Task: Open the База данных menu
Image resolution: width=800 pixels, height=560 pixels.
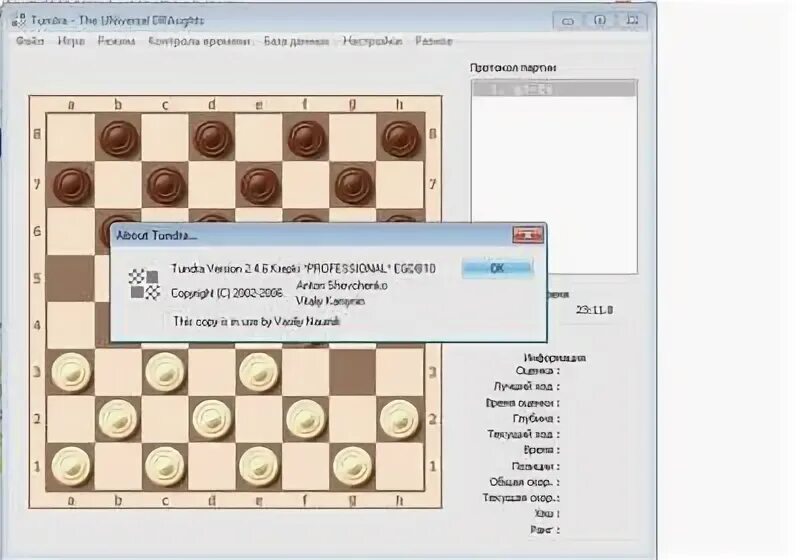Action: (x=296, y=41)
